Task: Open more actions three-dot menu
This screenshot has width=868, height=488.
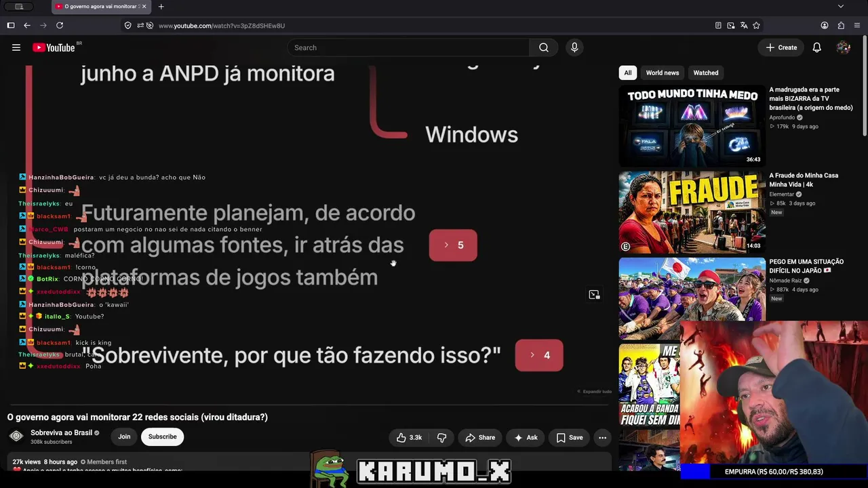Action: (602, 438)
